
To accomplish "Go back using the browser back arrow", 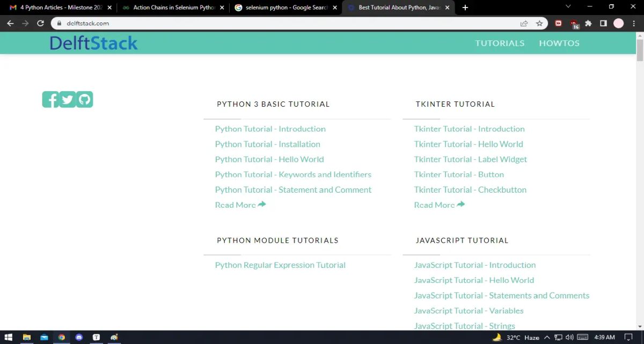I will (x=10, y=24).
